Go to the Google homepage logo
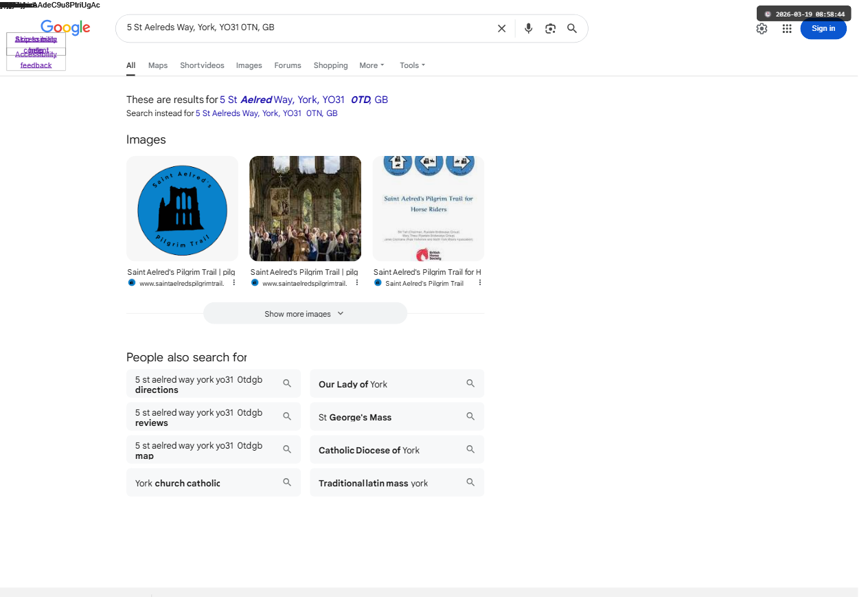 pyautogui.click(x=65, y=27)
